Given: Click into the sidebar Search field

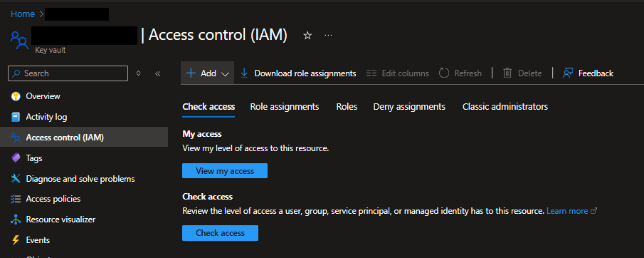Looking at the screenshot, I should (68, 73).
